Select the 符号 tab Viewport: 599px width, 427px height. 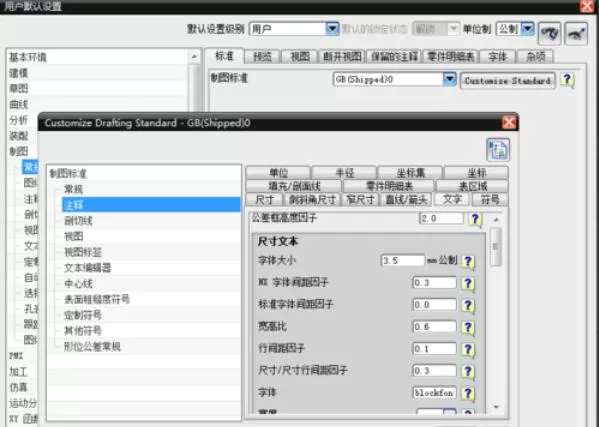pos(490,199)
